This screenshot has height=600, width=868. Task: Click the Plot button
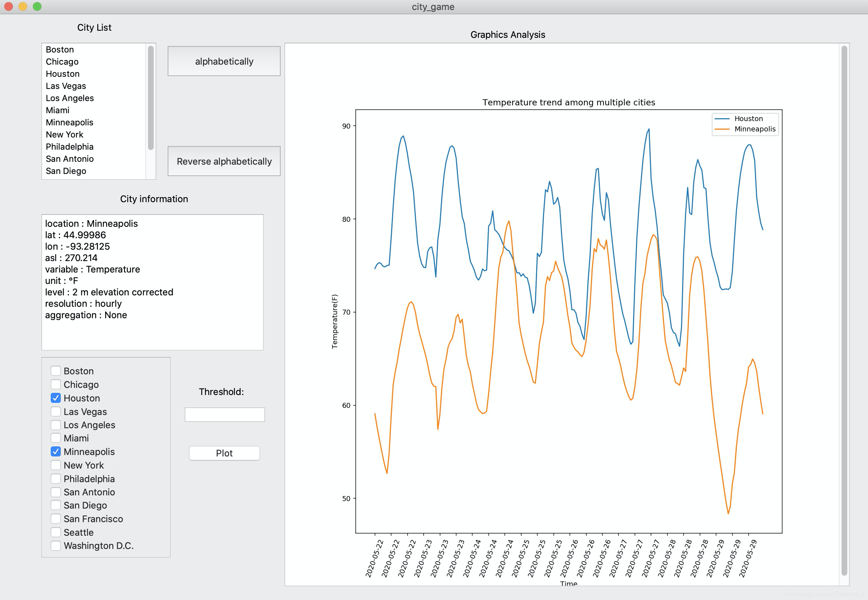[x=224, y=453]
